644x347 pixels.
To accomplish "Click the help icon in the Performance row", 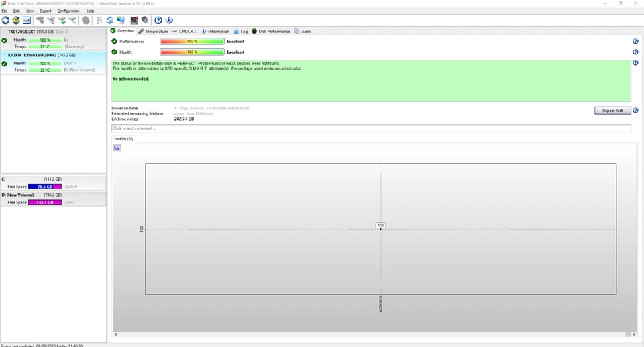I will point(635,42).
